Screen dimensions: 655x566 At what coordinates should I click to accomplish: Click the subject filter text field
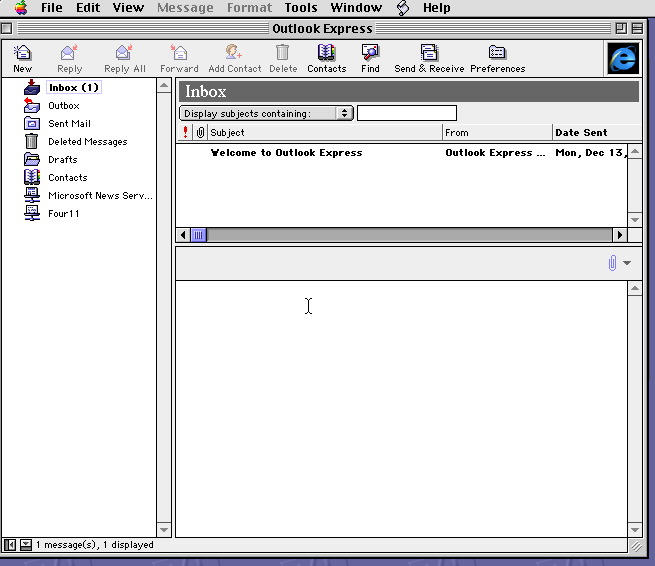[x=407, y=113]
